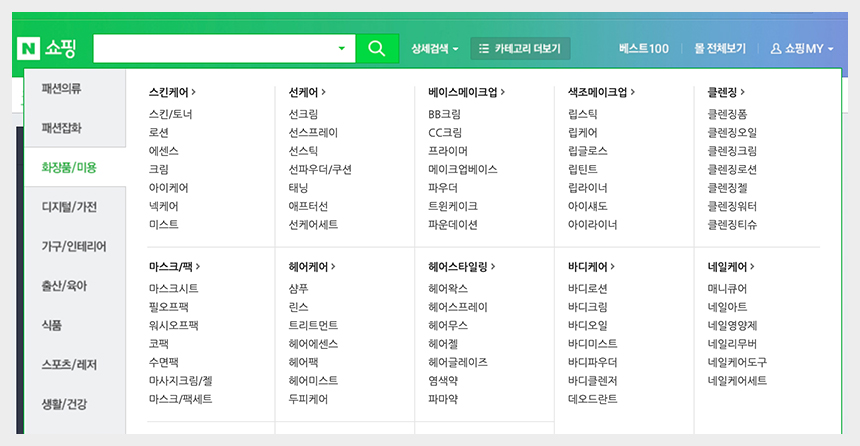Choose 클렌징폼 under 클렌징
The height and width of the screenshot is (446, 860).
727,114
